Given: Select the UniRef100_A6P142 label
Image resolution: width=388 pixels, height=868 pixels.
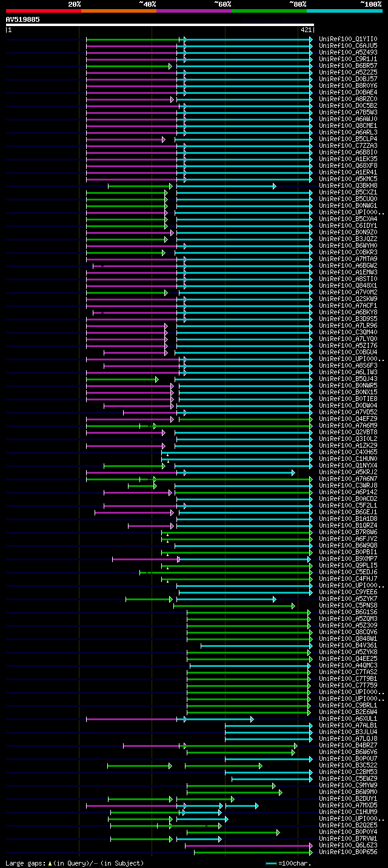Looking at the screenshot, I should tap(348, 492).
